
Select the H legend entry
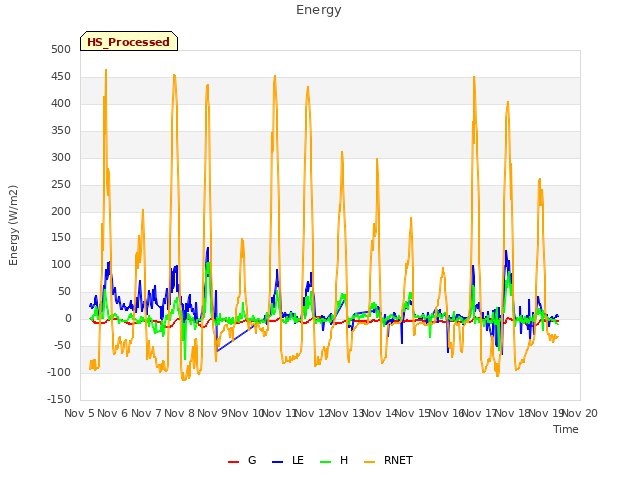click(x=334, y=460)
